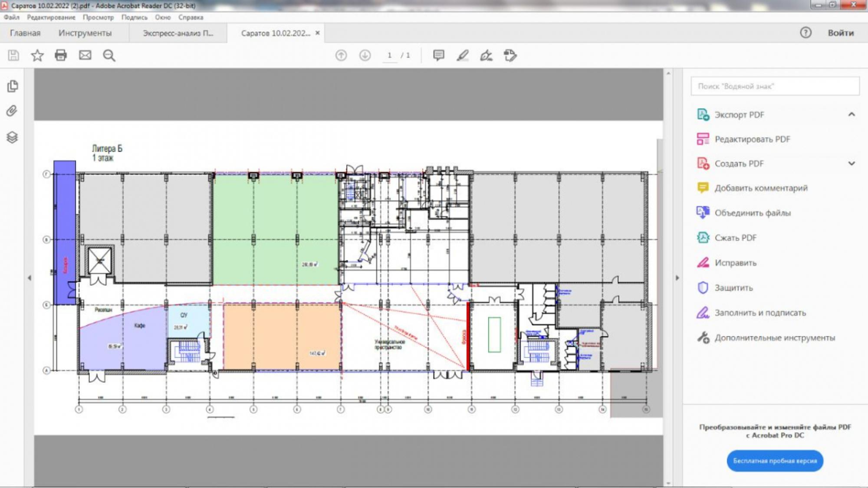Open the Просмотр menu
This screenshot has width=868, height=488.
pos(98,17)
